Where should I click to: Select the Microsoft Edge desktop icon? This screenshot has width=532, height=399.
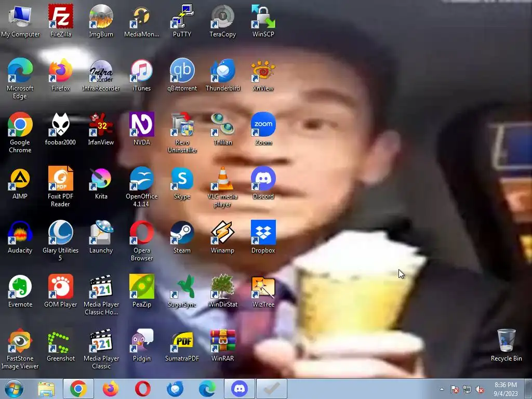pyautogui.click(x=20, y=78)
